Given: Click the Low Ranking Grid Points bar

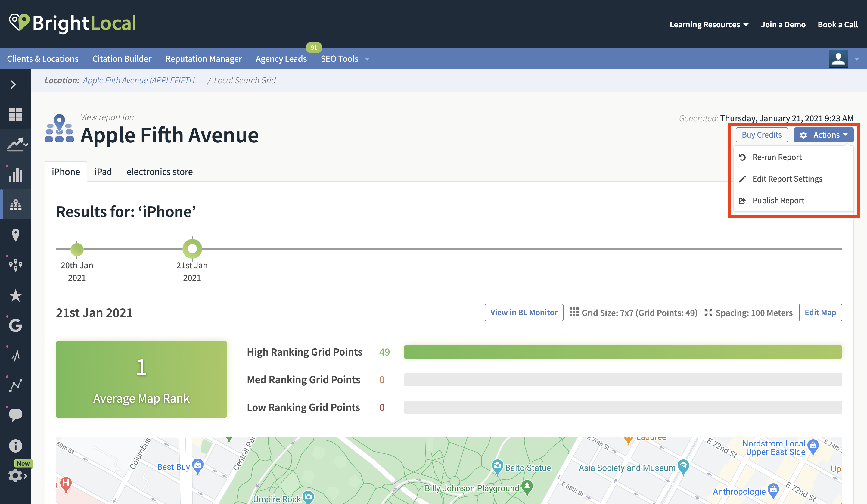Looking at the screenshot, I should pos(623,407).
